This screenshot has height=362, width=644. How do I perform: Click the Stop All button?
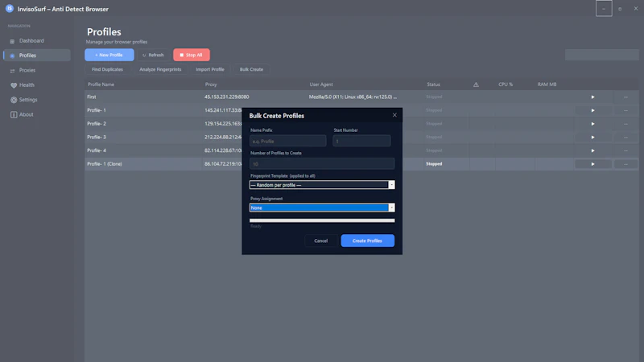[x=192, y=55]
